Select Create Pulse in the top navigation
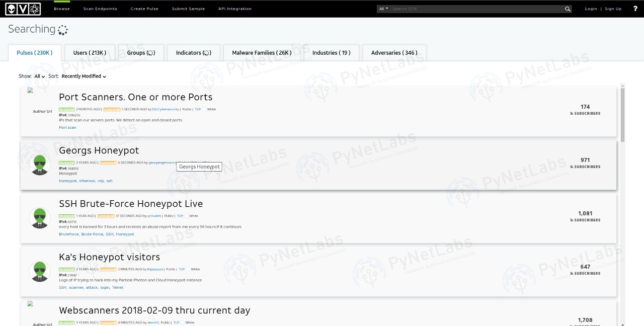 pos(144,9)
